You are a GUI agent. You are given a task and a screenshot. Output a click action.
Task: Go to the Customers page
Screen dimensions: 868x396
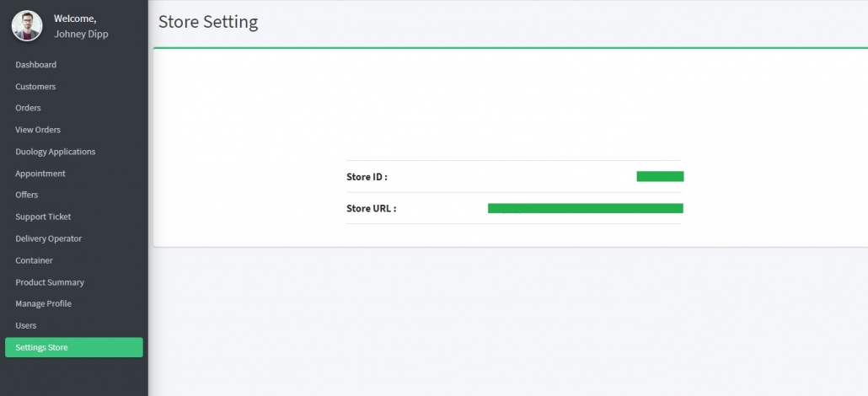35,87
